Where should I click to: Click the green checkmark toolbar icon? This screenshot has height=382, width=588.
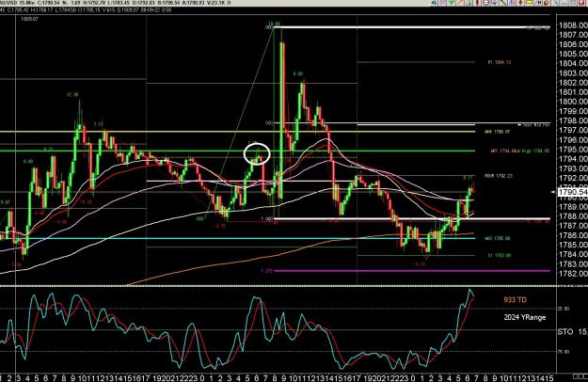pyautogui.click(x=452, y=2)
